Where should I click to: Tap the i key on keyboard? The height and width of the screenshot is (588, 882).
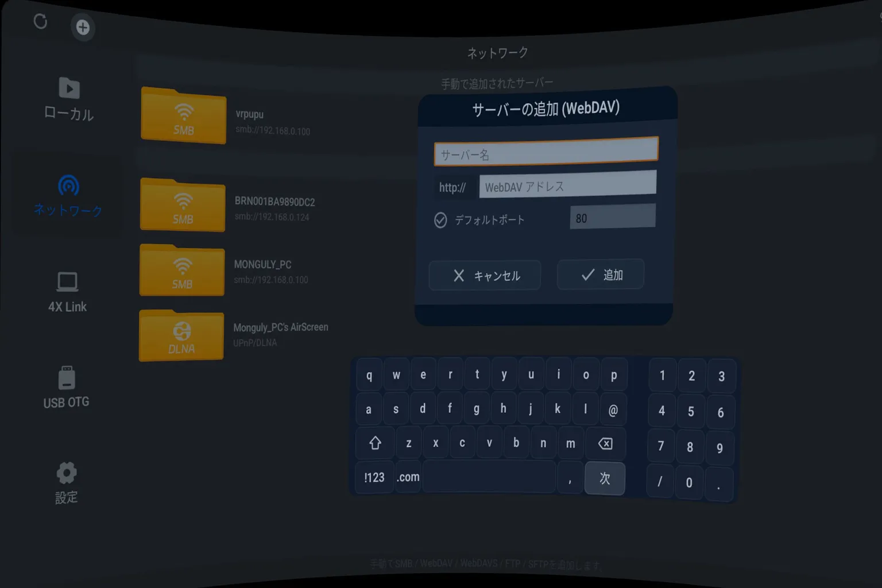(559, 374)
